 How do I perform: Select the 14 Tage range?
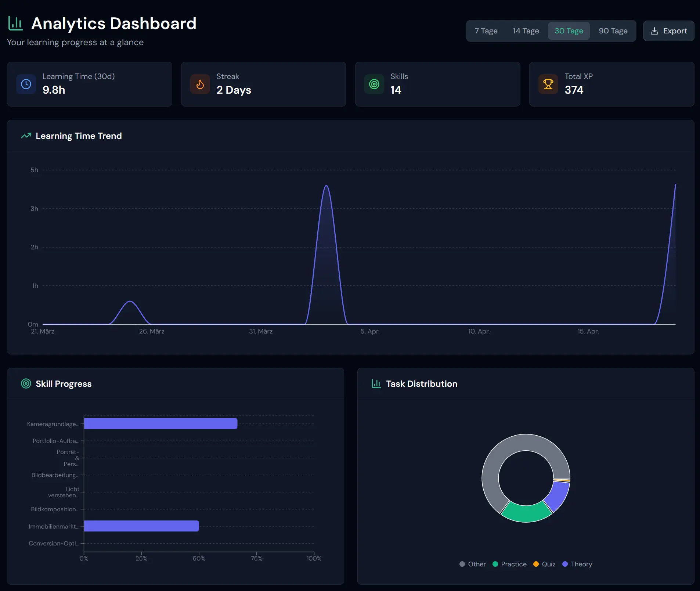click(526, 31)
